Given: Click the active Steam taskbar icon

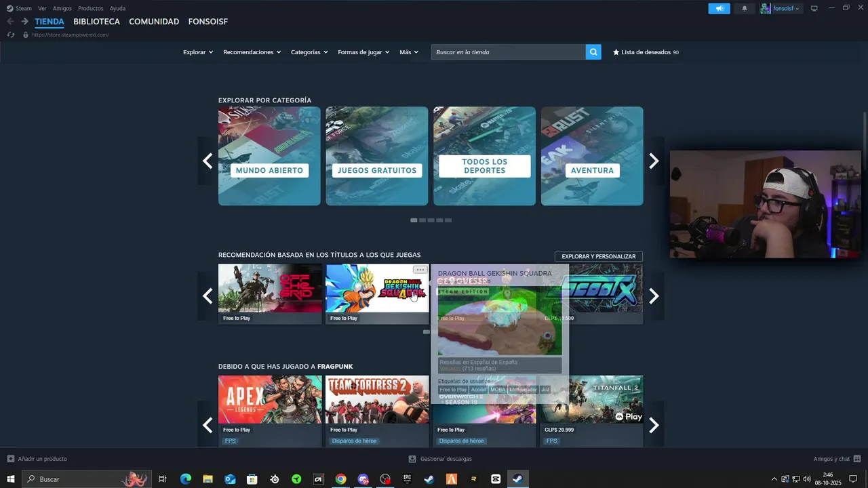Looking at the screenshot, I should 517,479.
